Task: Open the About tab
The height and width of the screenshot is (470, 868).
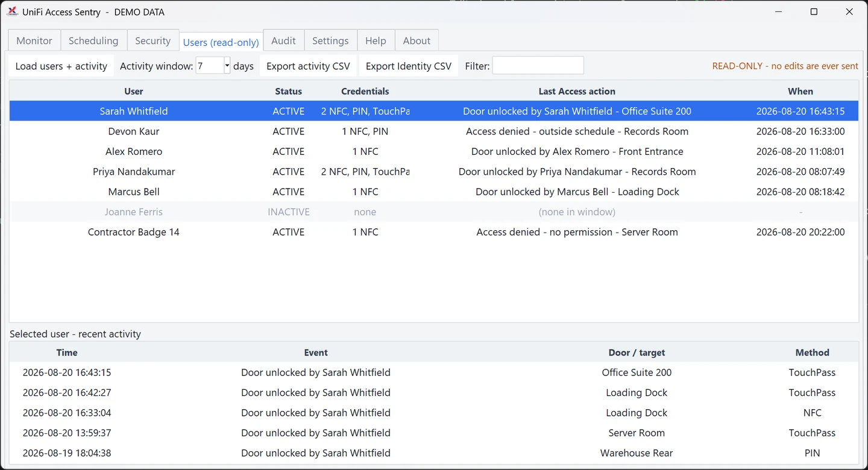Action: click(417, 41)
